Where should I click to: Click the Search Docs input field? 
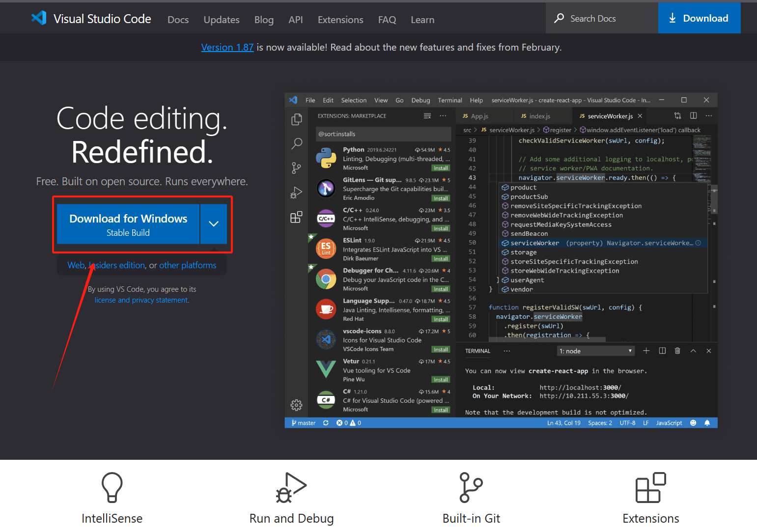(602, 18)
